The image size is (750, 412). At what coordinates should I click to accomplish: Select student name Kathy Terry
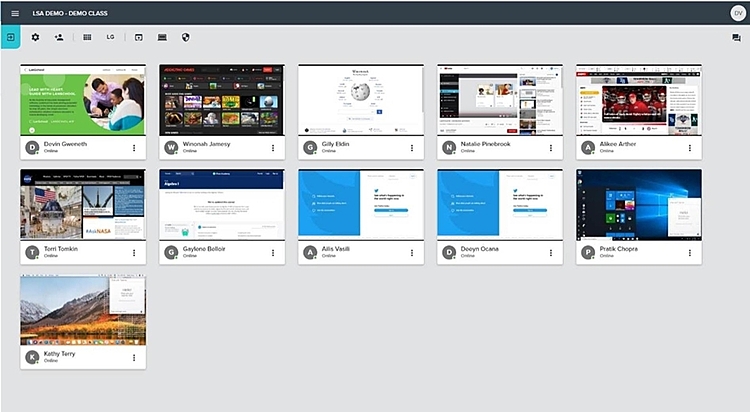click(x=60, y=354)
